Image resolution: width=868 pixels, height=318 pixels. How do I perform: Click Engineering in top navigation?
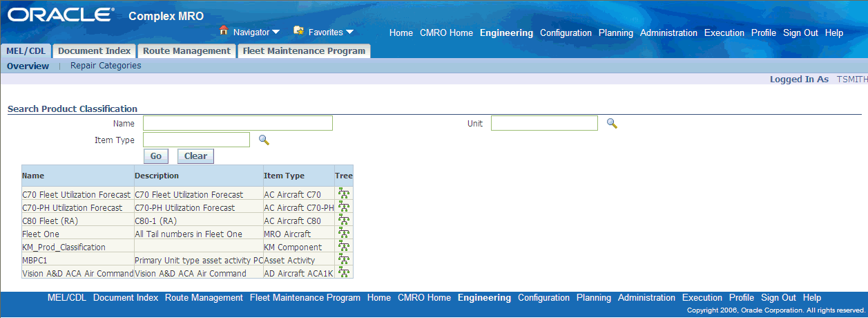507,33
